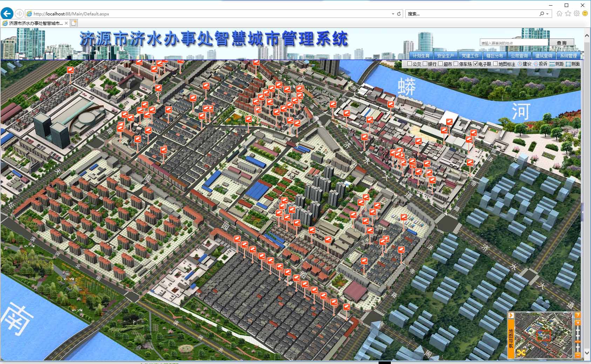The image size is (591, 364).
Task: Click the red viewport rectangle in minimap
Action: [544, 335]
